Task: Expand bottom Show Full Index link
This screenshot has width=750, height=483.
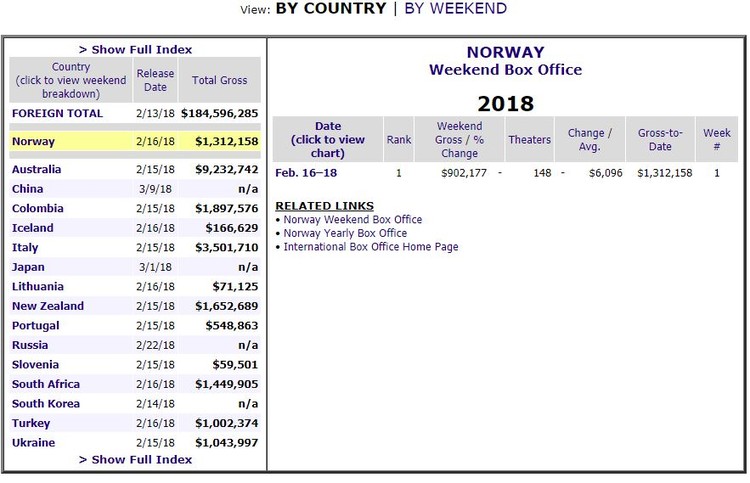Action: pyautogui.click(x=135, y=459)
